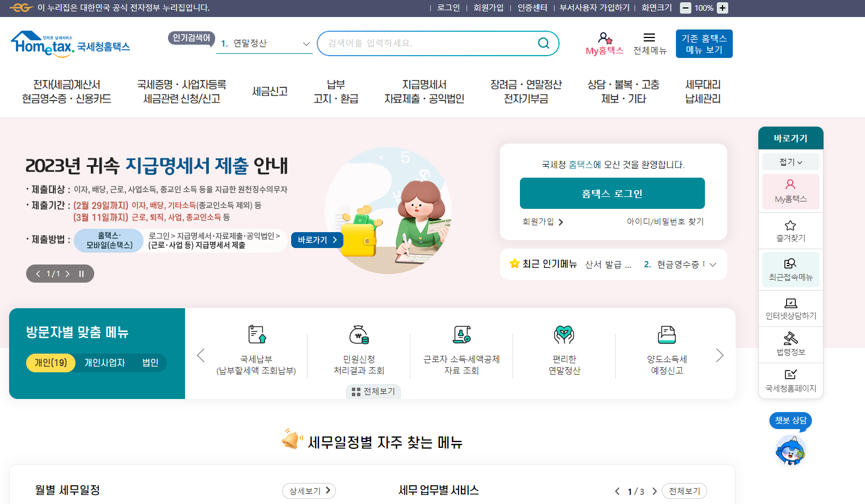Image resolution: width=865 pixels, height=504 pixels.
Task: Open 납부 고지·환급 menu
Action: [x=336, y=92]
